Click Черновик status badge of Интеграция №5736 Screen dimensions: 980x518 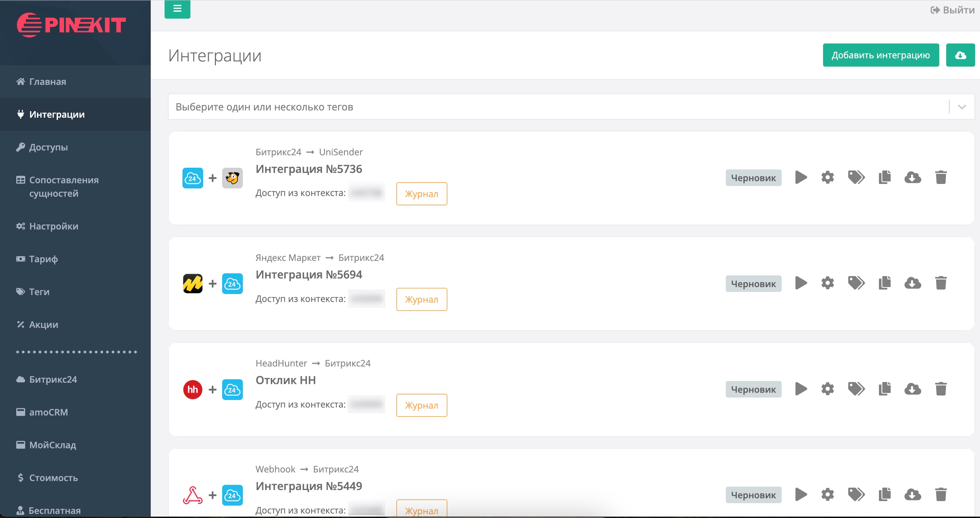tap(753, 178)
